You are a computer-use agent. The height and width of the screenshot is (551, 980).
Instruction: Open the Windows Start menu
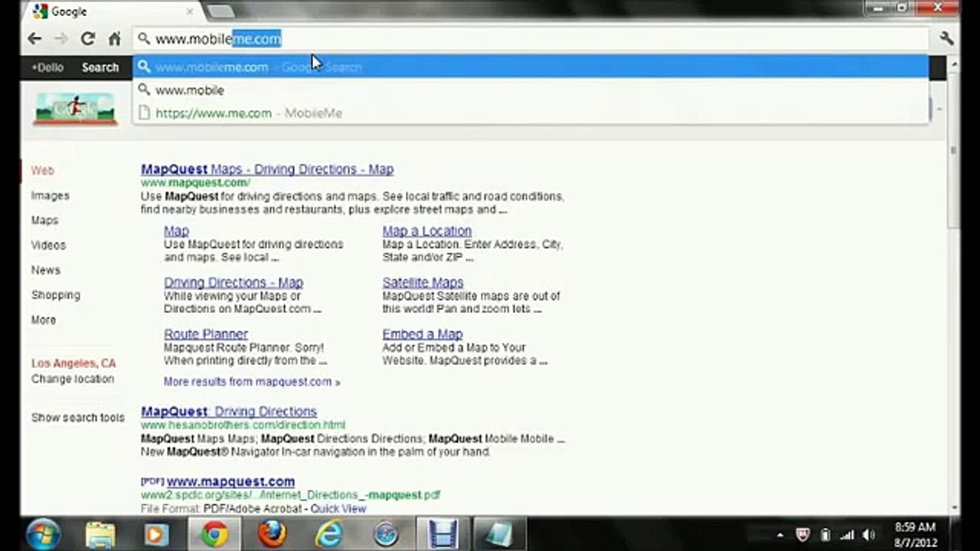click(x=44, y=533)
